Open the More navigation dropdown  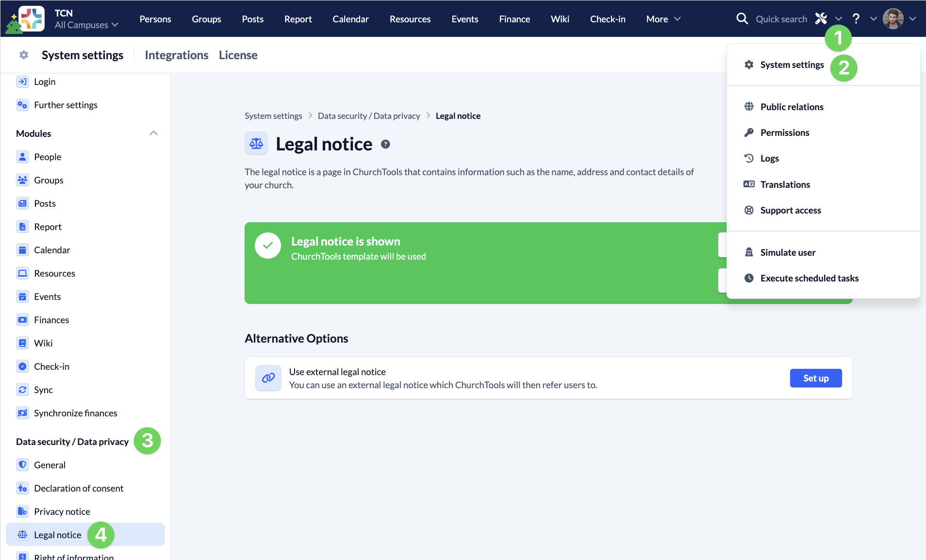point(663,19)
